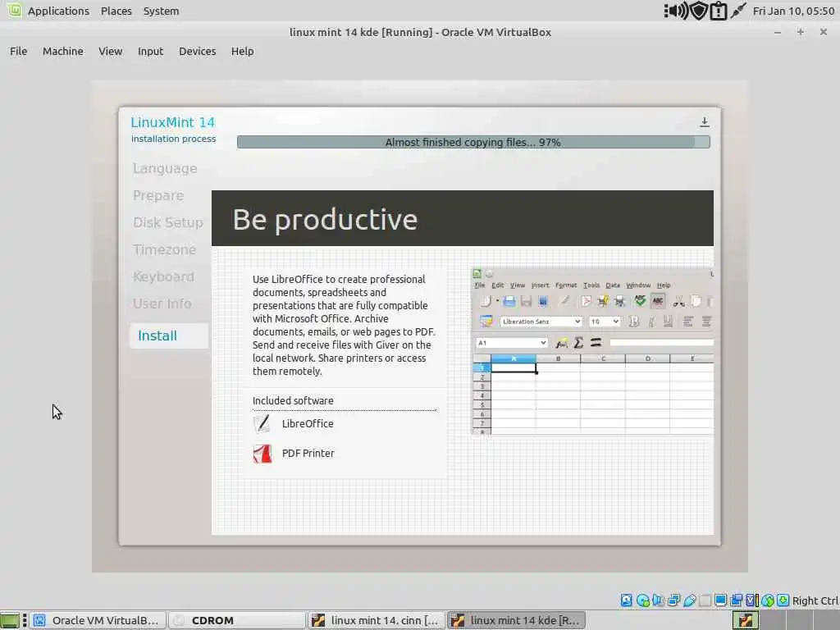Click the copying files 97% progress bar

(473, 142)
